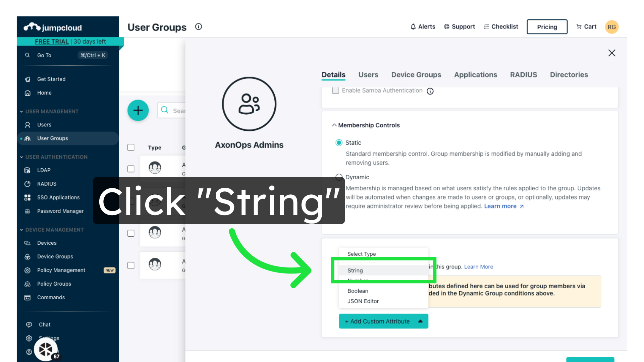Choose String from the Select Type menu
Screen dimensions: 644x362
[355, 270]
